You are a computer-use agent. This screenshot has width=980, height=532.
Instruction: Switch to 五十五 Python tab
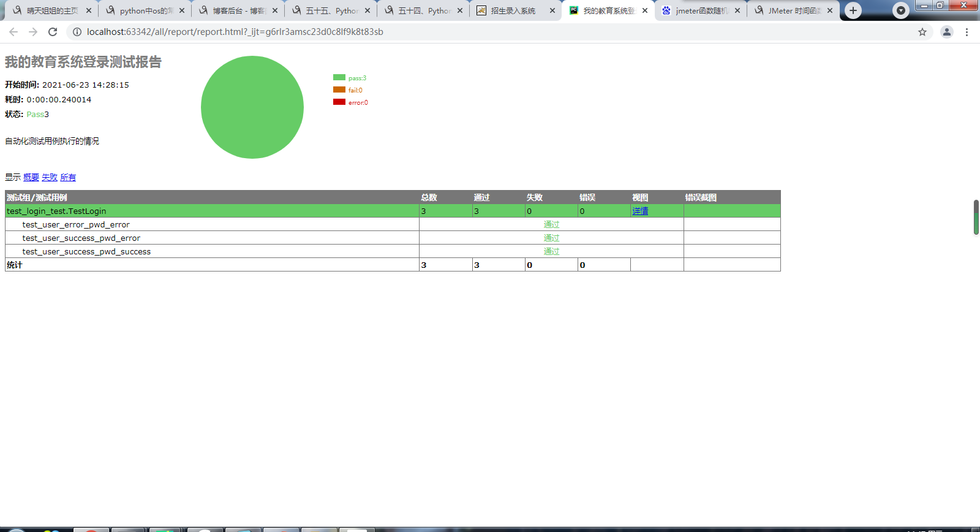click(x=331, y=10)
